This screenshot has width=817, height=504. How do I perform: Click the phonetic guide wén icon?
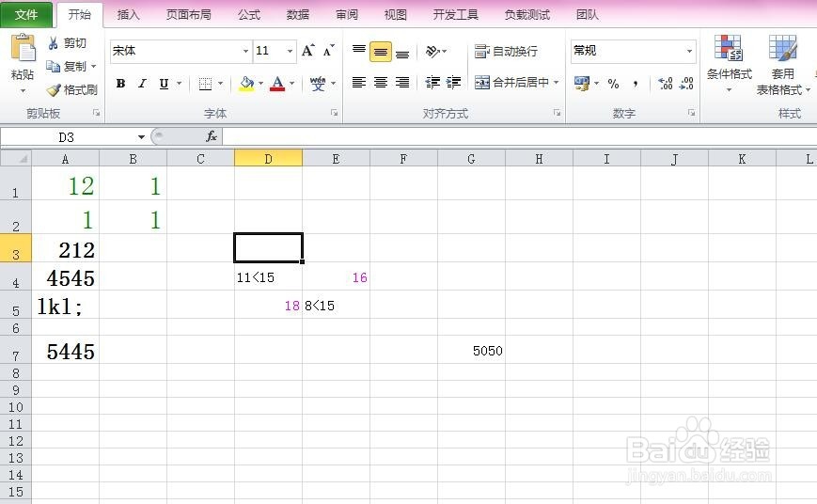click(x=318, y=84)
